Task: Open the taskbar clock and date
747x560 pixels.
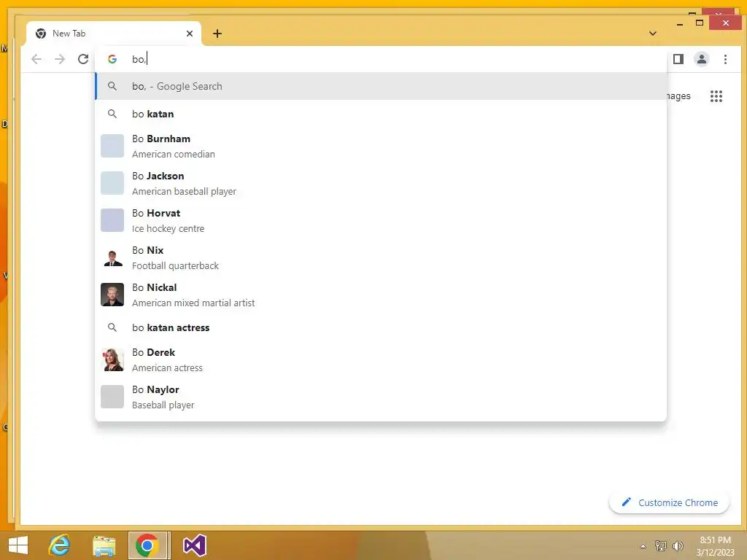Action: [715, 545]
